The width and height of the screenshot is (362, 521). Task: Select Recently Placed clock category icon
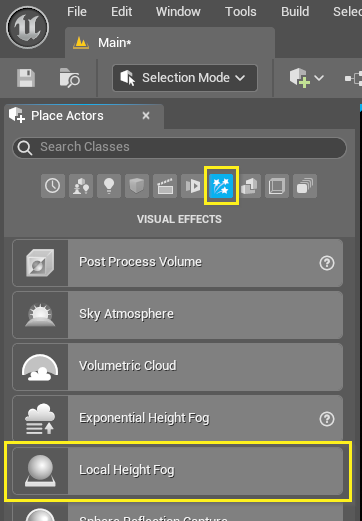tap(53, 186)
